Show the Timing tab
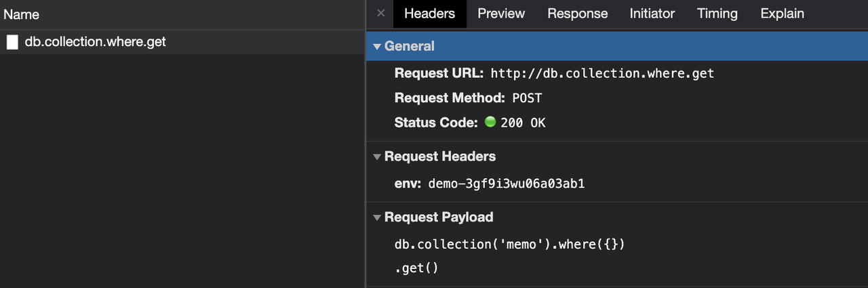This screenshot has height=288, width=868. point(717,14)
